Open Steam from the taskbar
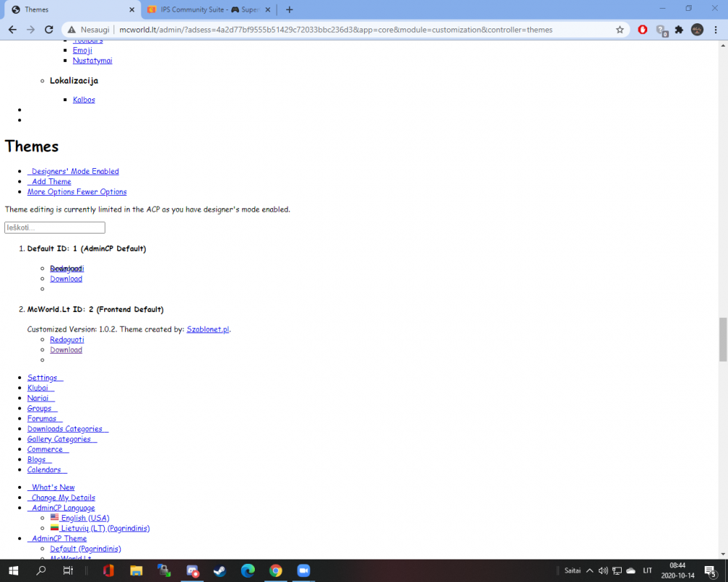 tap(220, 570)
